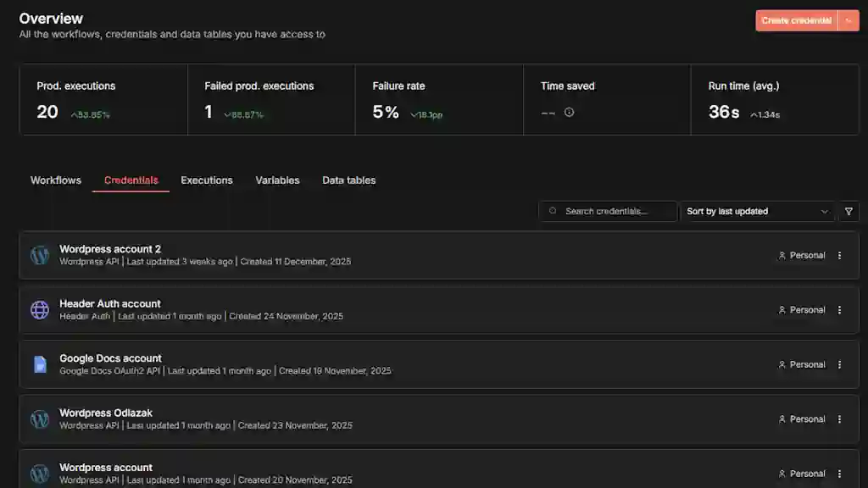Expand the Create credential dropdown arrow
Screen dimensions: 868x488
pyautogui.click(x=849, y=20)
